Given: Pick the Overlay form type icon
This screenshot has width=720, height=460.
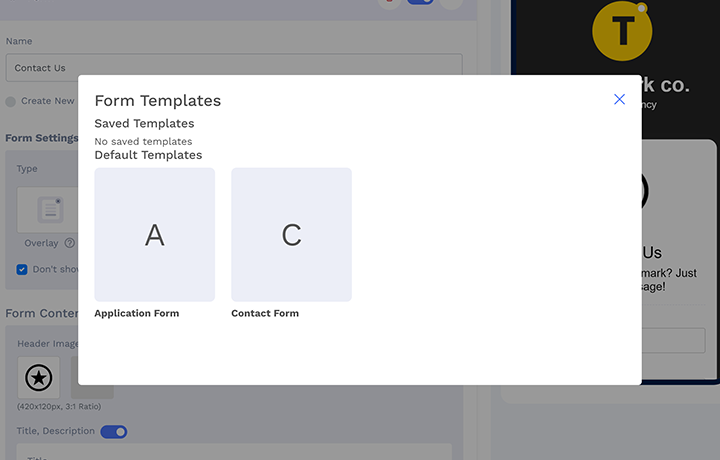Looking at the screenshot, I should (x=49, y=210).
